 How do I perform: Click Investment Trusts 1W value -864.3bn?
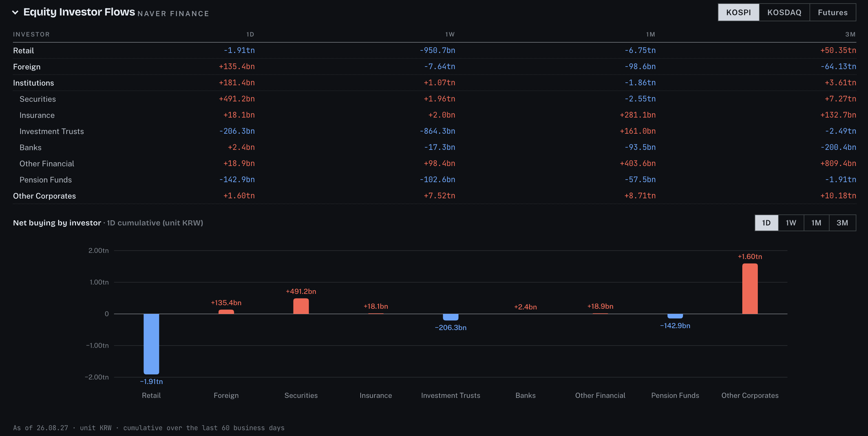tap(437, 131)
